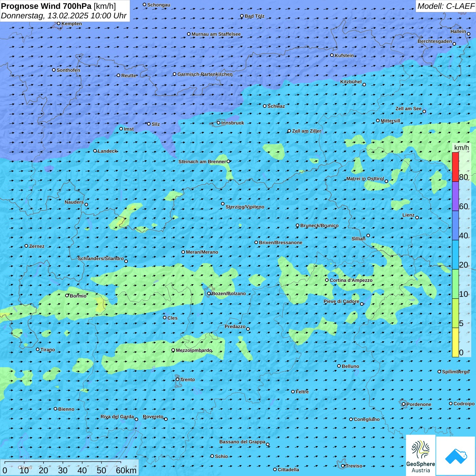Image resolution: width=476 pixels, height=476 pixels.
Task: Click the Reutte label
Action: [129, 75]
